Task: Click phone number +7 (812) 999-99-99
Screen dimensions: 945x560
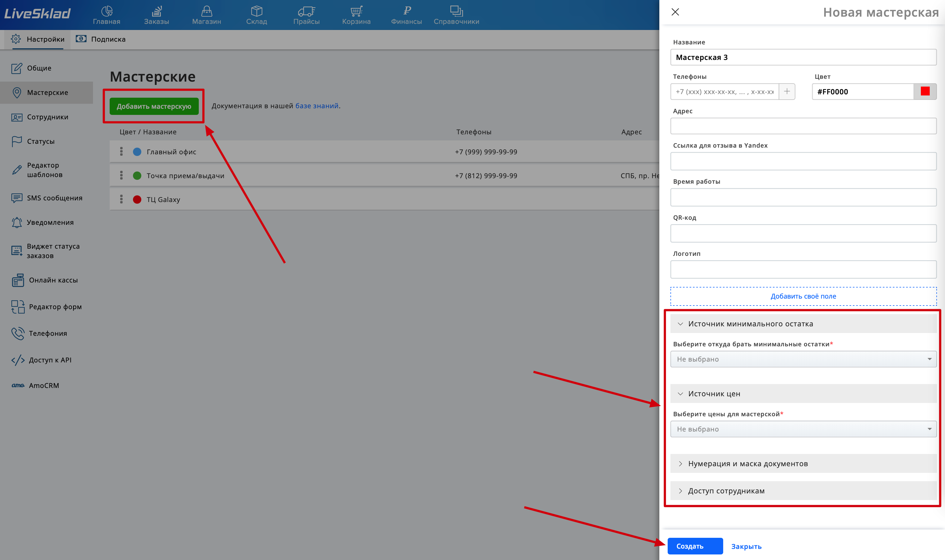Action: click(x=486, y=175)
